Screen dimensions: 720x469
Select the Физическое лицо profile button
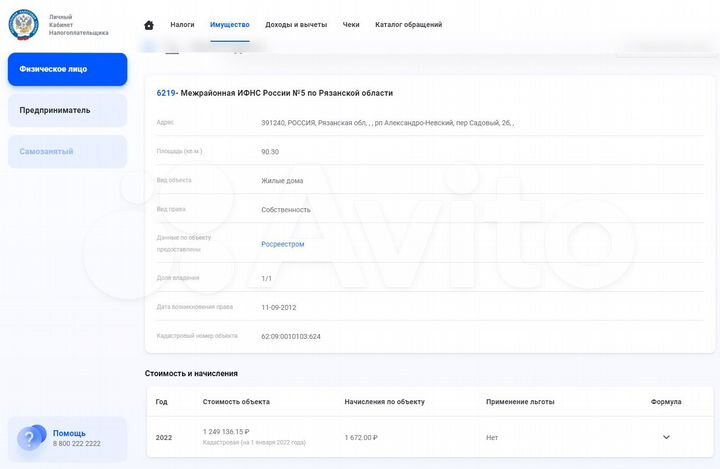pos(67,69)
